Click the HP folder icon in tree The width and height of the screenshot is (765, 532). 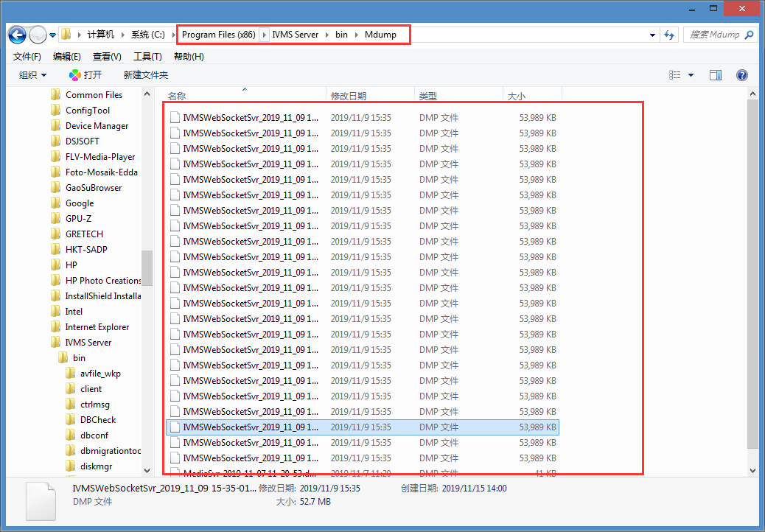[55, 265]
